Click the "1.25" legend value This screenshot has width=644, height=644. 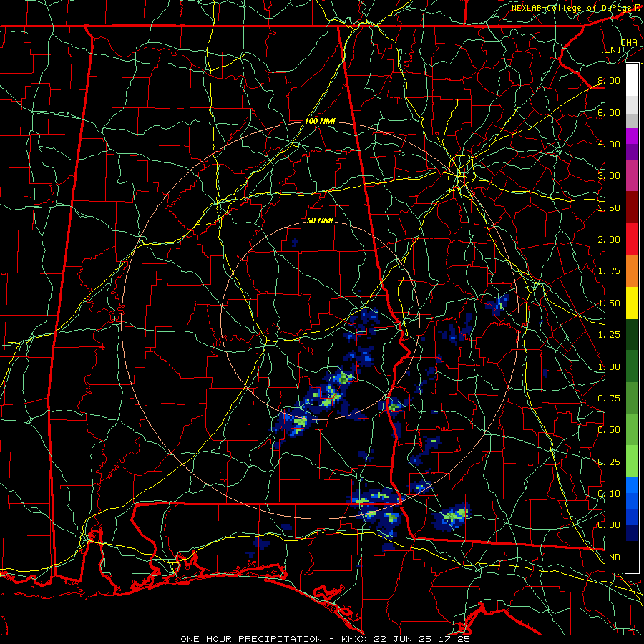coord(609,335)
